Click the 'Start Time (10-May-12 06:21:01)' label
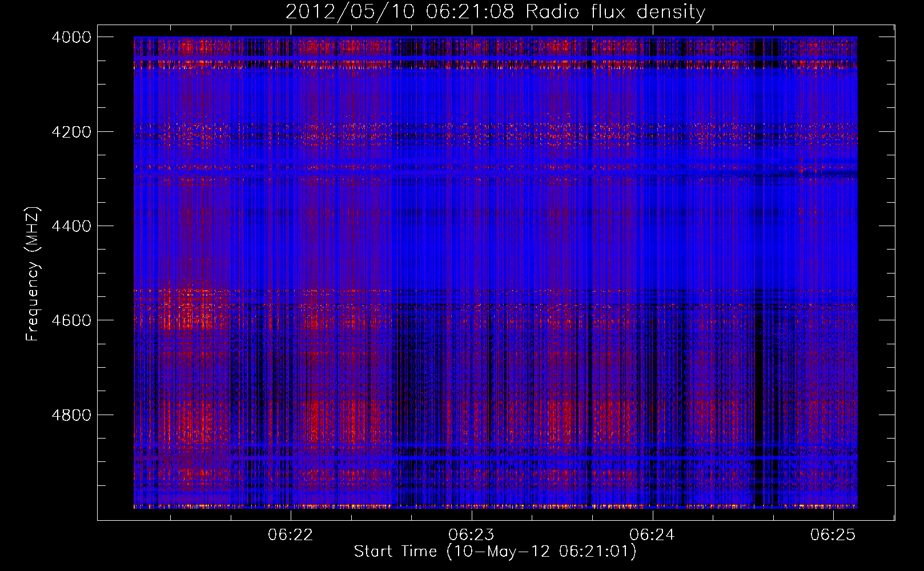The height and width of the screenshot is (571, 924). [x=495, y=552]
